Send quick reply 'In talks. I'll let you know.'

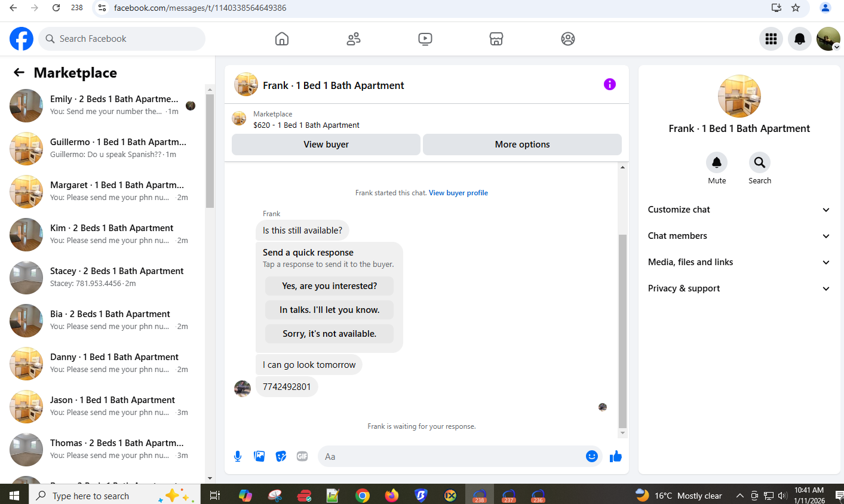[330, 310]
